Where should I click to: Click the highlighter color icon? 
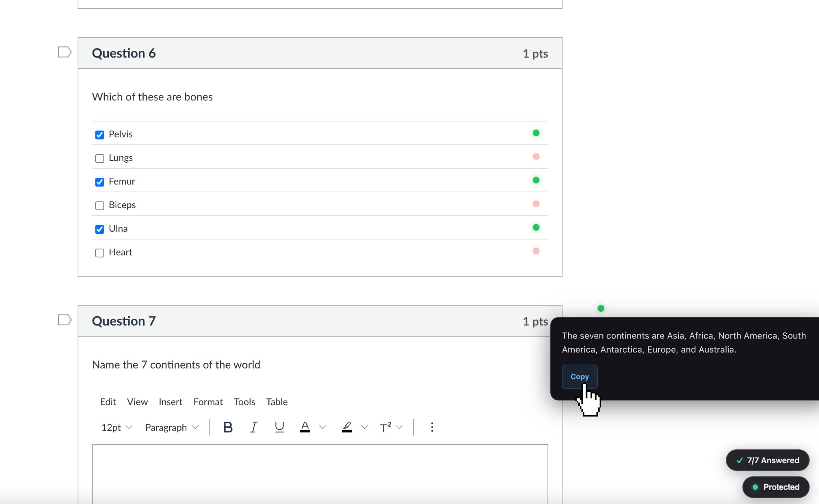[x=347, y=427]
